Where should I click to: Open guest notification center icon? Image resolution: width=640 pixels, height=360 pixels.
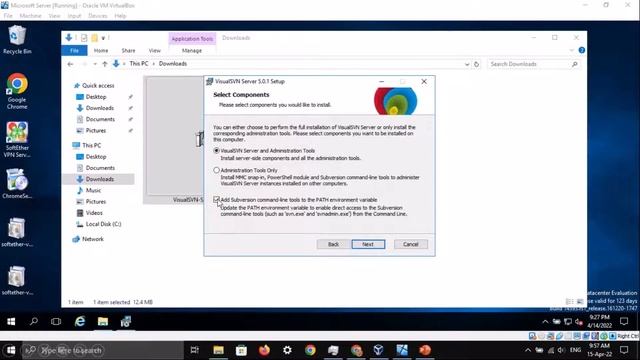(x=624, y=322)
